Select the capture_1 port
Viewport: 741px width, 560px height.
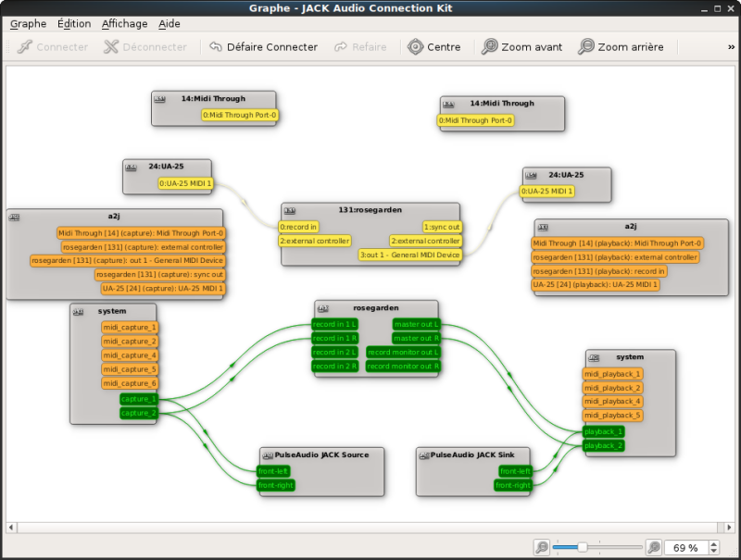138,399
